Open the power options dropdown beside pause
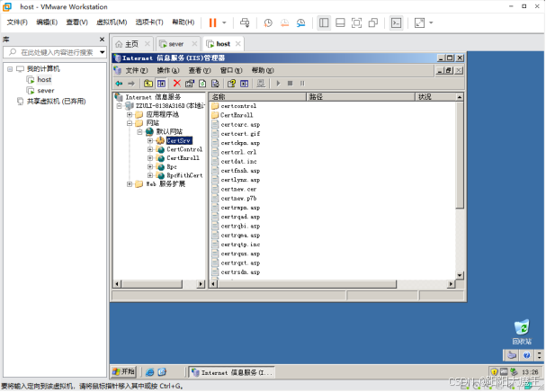The image size is (546, 392). click(x=224, y=23)
